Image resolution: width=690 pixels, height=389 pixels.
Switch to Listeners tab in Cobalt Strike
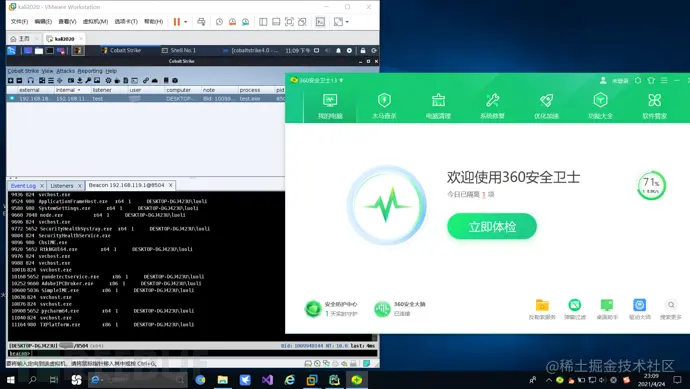pyautogui.click(x=62, y=186)
